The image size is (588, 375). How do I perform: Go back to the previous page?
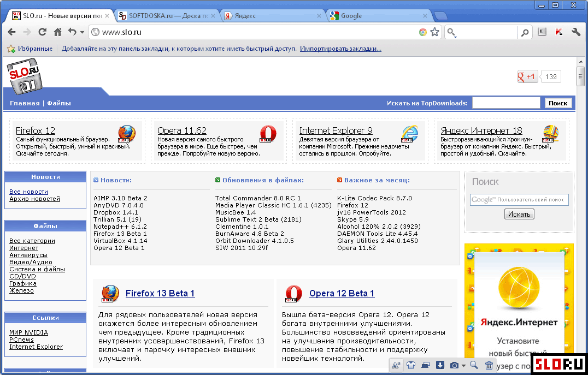pos(12,32)
